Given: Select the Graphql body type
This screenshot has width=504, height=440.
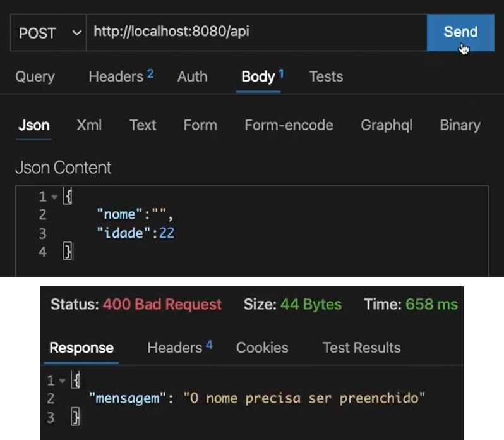Looking at the screenshot, I should 387,125.
